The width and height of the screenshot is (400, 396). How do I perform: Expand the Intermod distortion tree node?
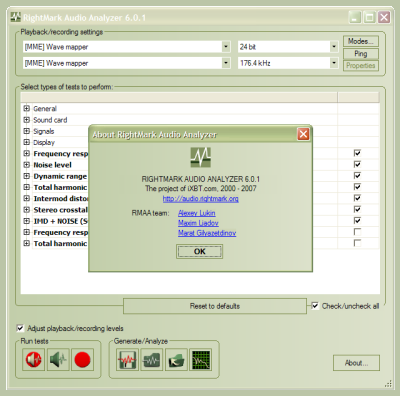pyautogui.click(x=27, y=198)
